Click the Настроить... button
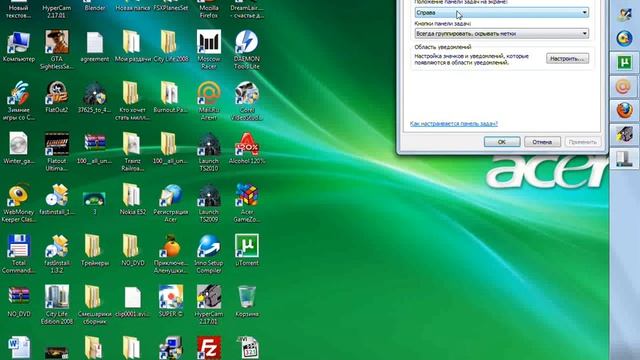 [567, 59]
